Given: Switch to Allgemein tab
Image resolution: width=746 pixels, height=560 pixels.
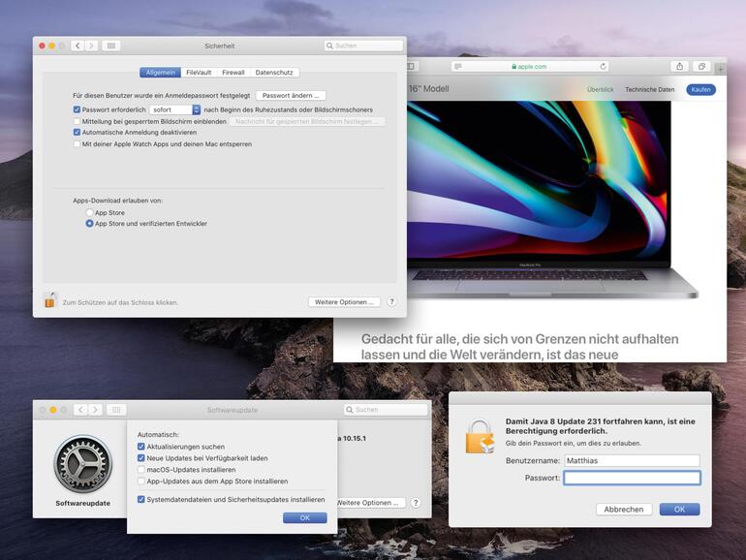Looking at the screenshot, I should click(160, 73).
